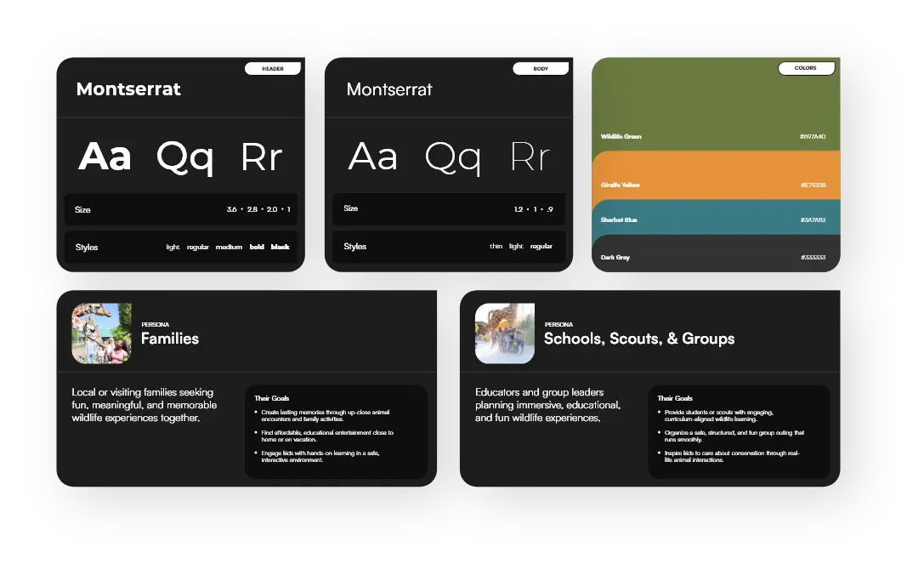Choose 'thin' style in body card
This screenshot has height=570, width=924.
click(x=496, y=247)
